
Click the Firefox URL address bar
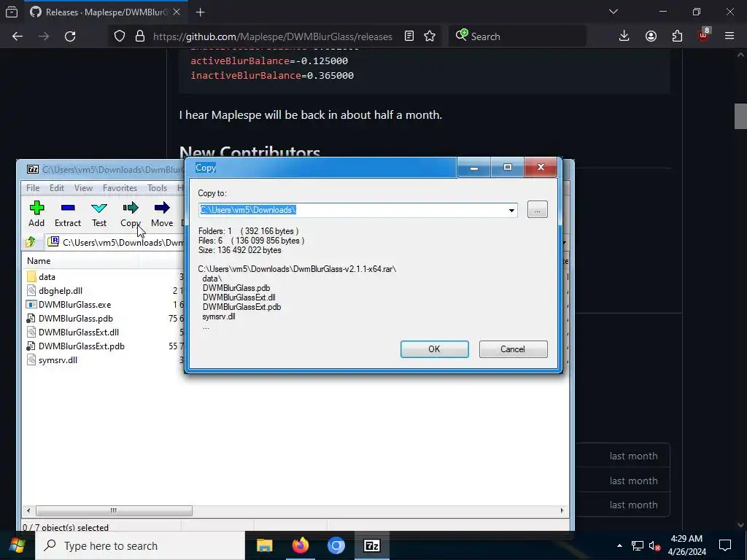(273, 36)
